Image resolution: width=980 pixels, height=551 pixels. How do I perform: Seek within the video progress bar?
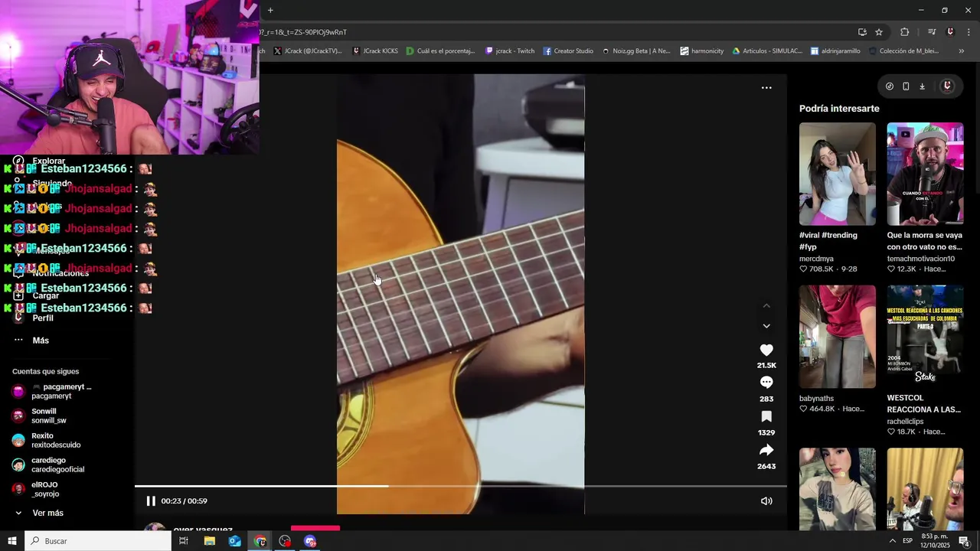[x=460, y=486]
